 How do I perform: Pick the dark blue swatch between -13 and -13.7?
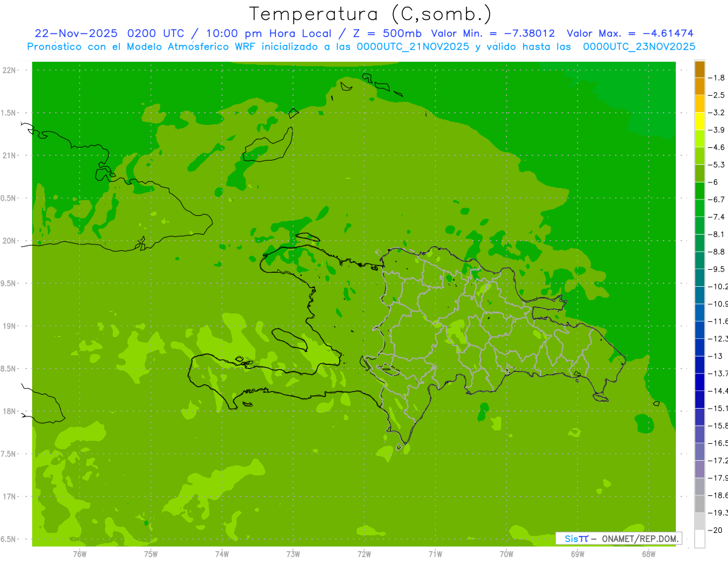click(699, 365)
